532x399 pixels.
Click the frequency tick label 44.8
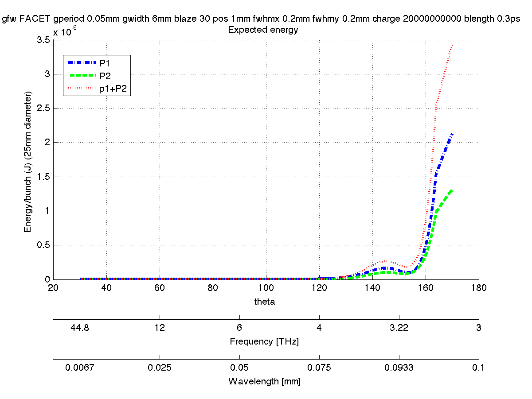click(x=80, y=328)
